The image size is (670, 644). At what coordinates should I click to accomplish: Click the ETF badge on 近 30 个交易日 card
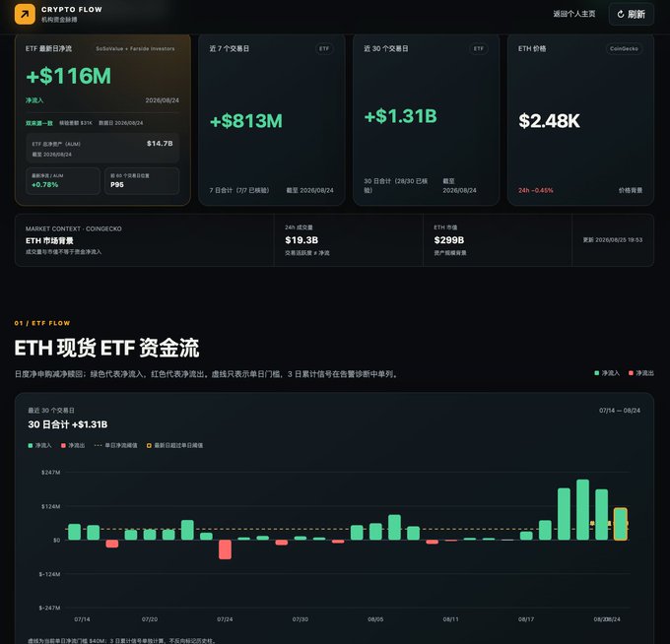coord(479,48)
